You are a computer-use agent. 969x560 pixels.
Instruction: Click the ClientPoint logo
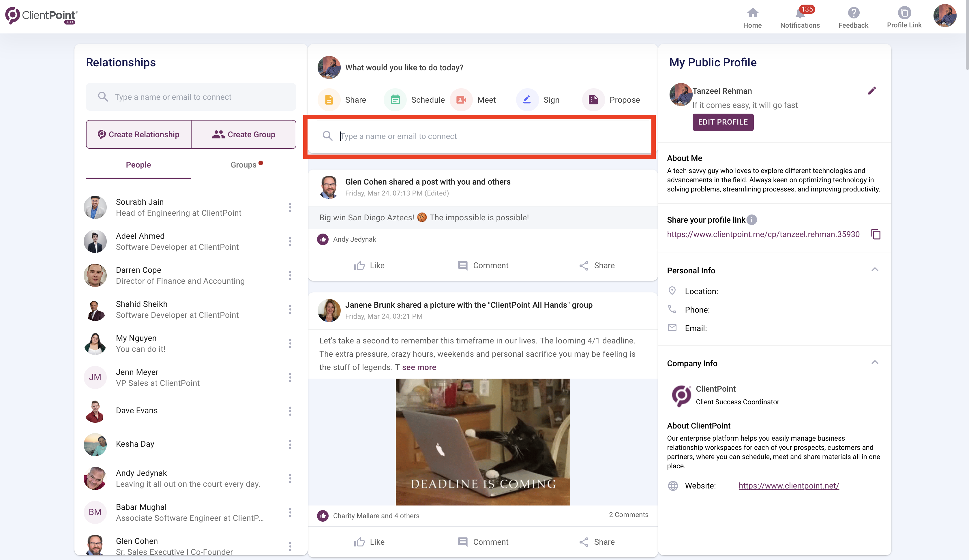pyautogui.click(x=41, y=16)
